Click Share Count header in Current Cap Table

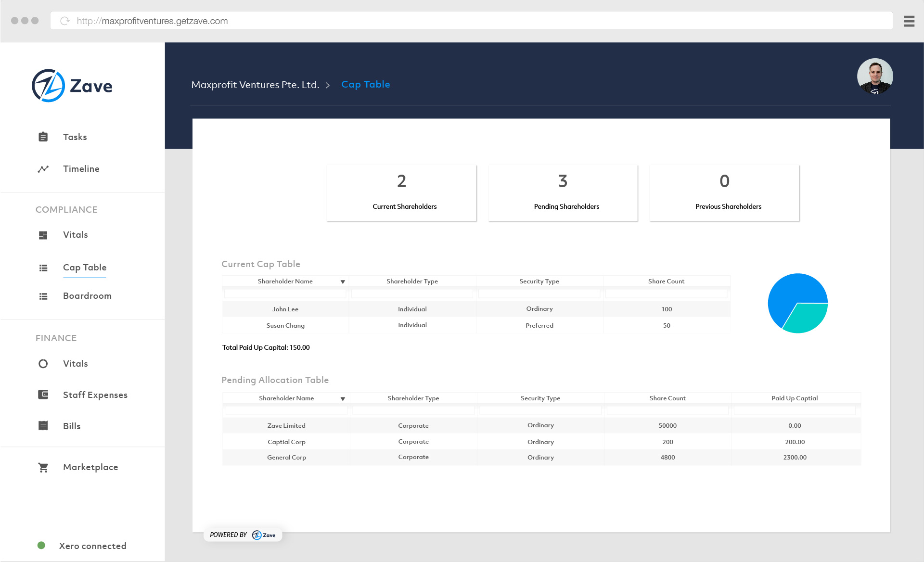666,281
